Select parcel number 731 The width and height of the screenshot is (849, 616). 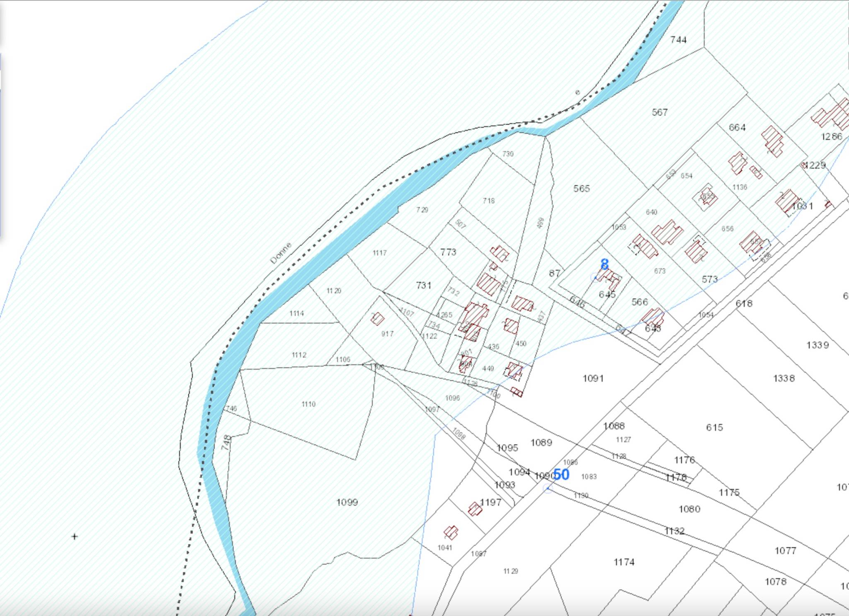click(x=423, y=285)
